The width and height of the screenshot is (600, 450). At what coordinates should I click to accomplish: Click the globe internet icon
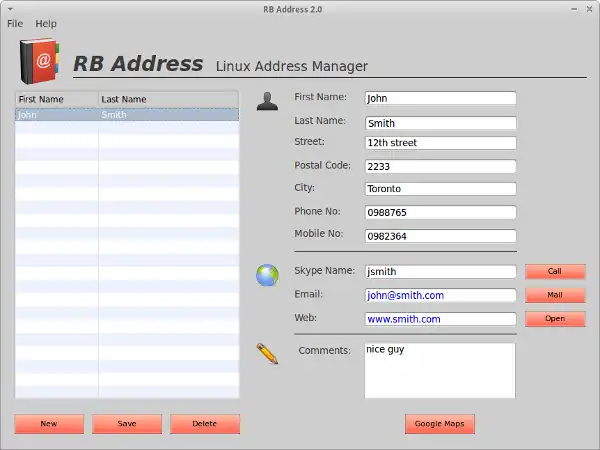[x=267, y=275]
